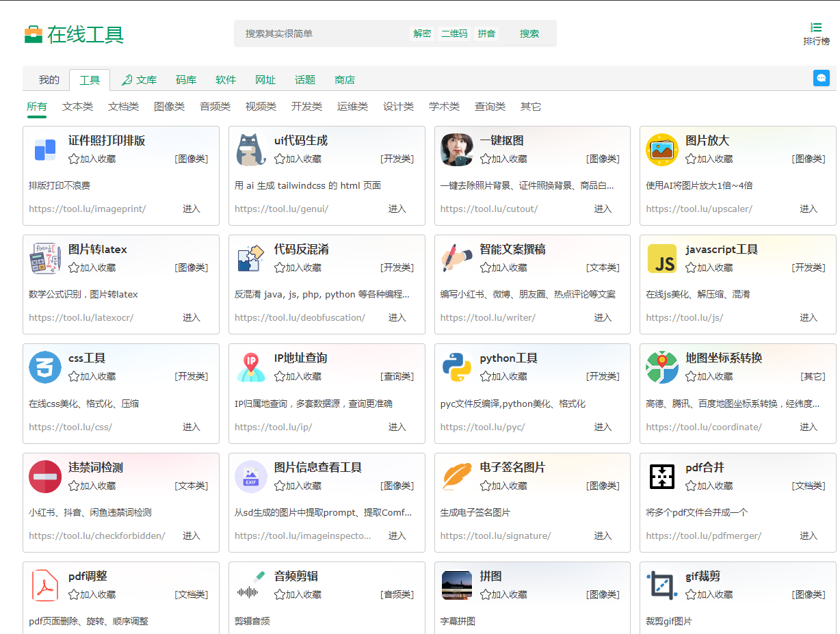
Task: Filter tools by 图像类 category
Action: (x=170, y=107)
